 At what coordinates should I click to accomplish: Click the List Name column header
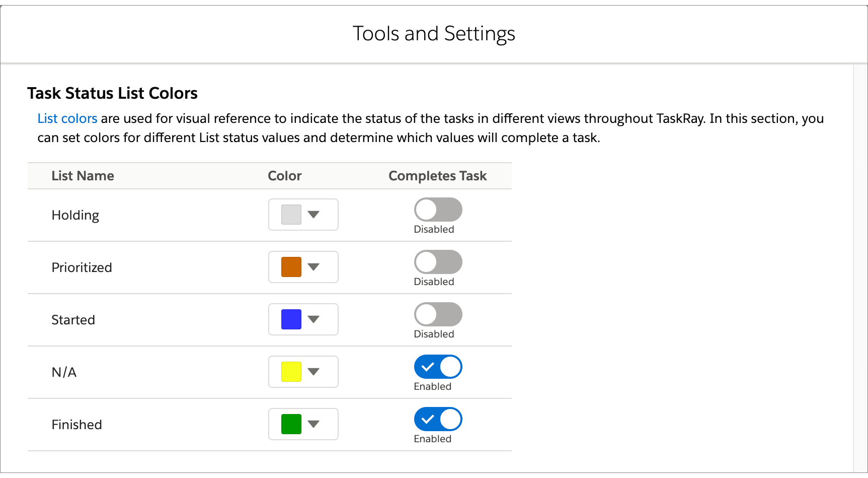pos(83,176)
